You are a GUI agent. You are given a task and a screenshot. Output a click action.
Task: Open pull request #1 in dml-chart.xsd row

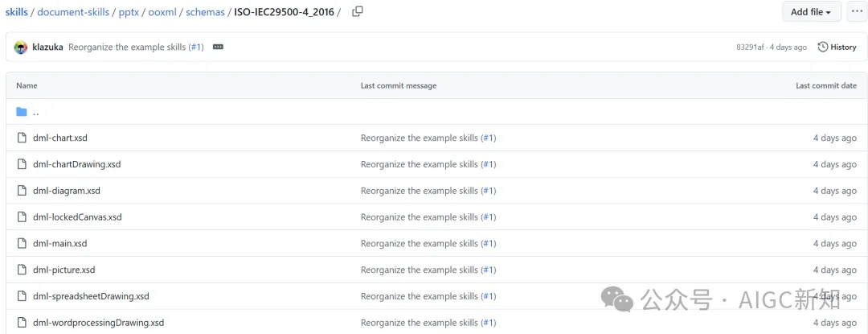488,138
